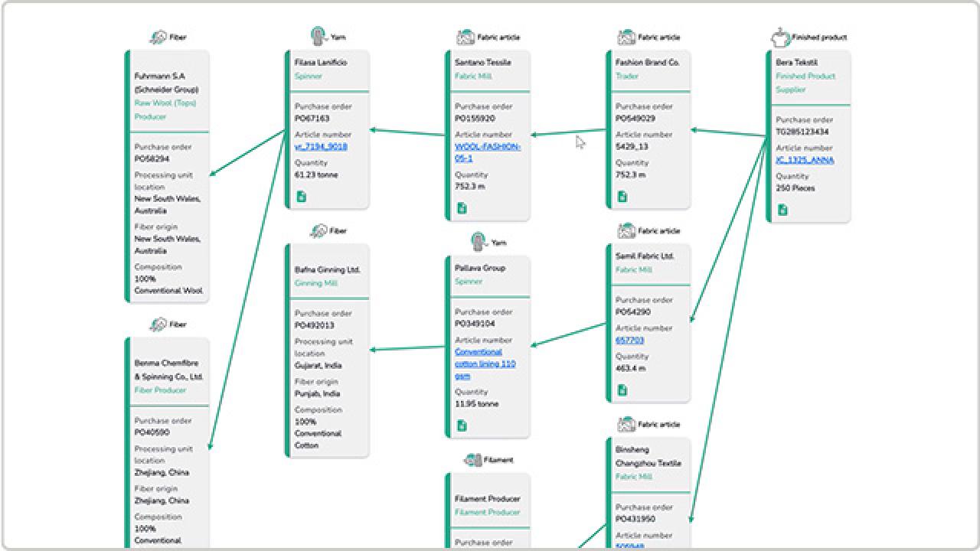This screenshot has width=980, height=551.
Task: Click purchase order PO492013
Action: 315,325
